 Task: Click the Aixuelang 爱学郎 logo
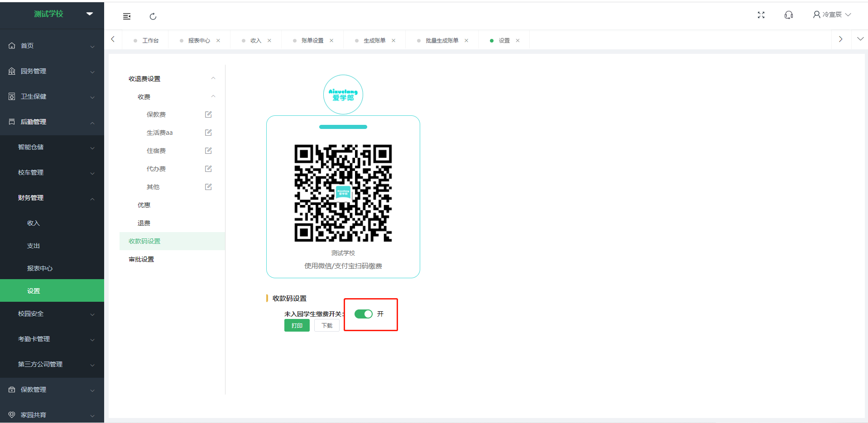click(343, 95)
